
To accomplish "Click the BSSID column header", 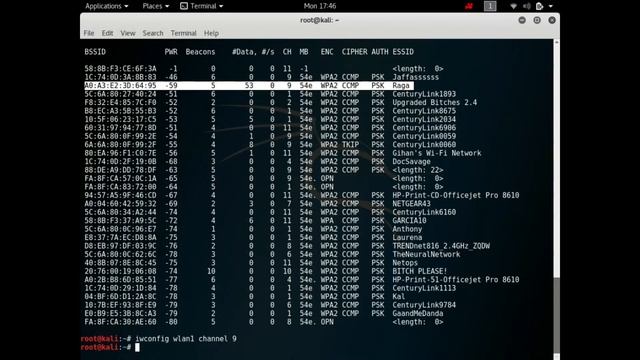I will click(x=95, y=52).
